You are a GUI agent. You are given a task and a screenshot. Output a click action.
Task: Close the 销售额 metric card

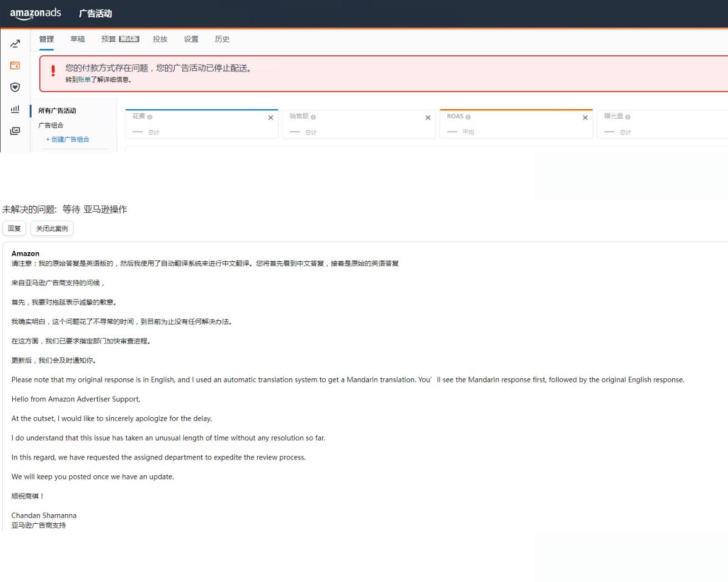point(428,118)
